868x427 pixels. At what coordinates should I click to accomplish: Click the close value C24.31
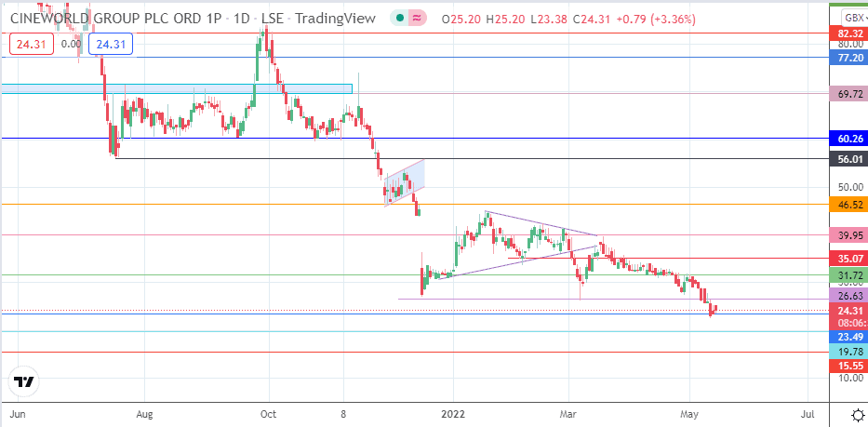tap(592, 20)
